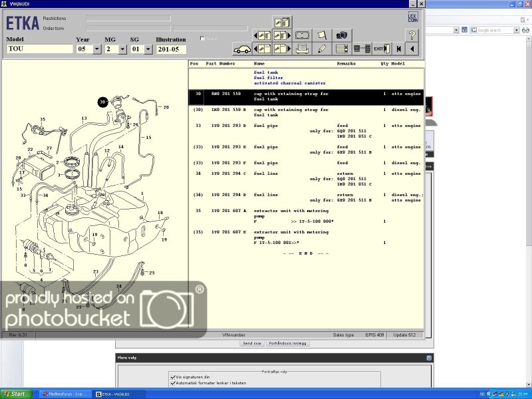Toggle 'Automatisk formater lenker i teksten'
The width and height of the screenshot is (532, 399).
tap(173, 383)
